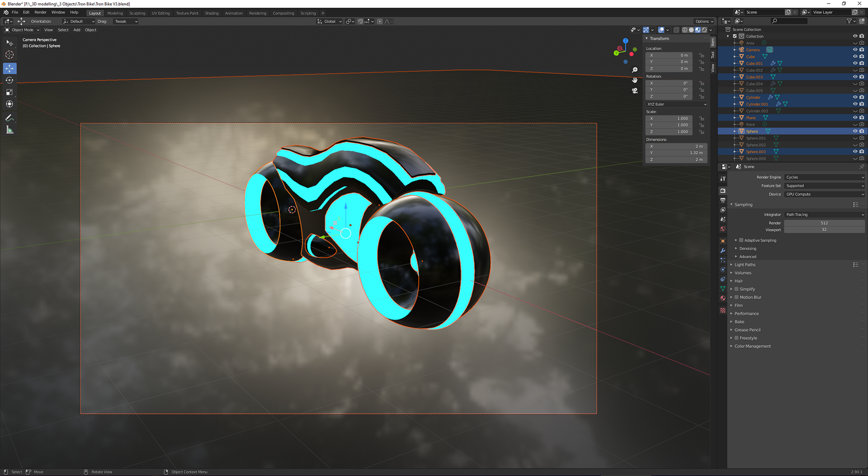
Task: Click the Render samples 512 field
Action: click(825, 223)
